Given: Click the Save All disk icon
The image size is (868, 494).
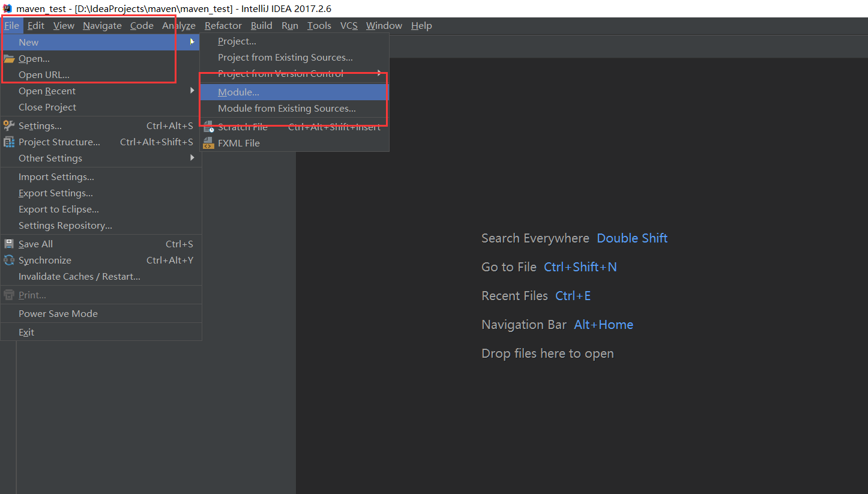Looking at the screenshot, I should (8, 244).
